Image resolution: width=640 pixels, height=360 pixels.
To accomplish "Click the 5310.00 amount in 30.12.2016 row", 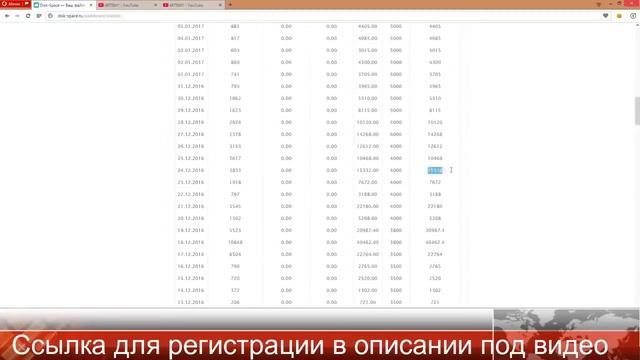I will 368,98.
